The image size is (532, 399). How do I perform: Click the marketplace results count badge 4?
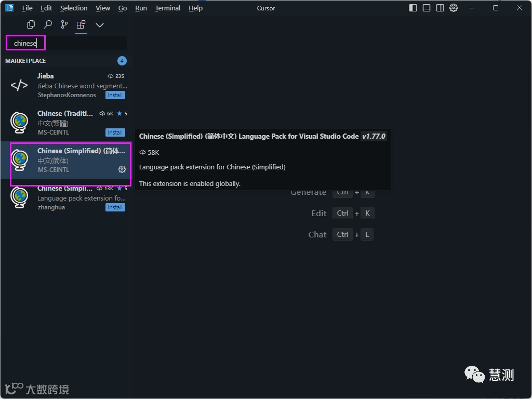coord(122,61)
